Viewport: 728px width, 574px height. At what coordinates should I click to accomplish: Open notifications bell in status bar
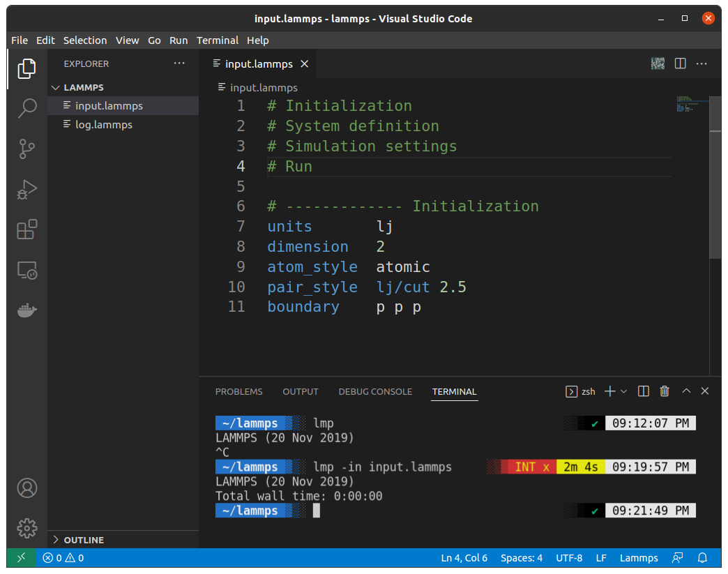702,558
